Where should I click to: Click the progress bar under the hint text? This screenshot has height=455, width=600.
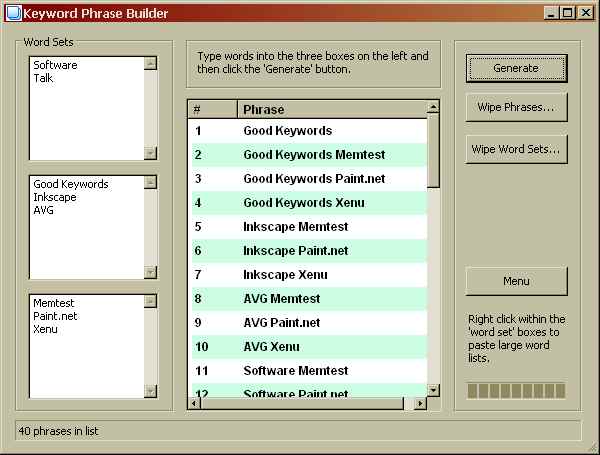[516, 391]
